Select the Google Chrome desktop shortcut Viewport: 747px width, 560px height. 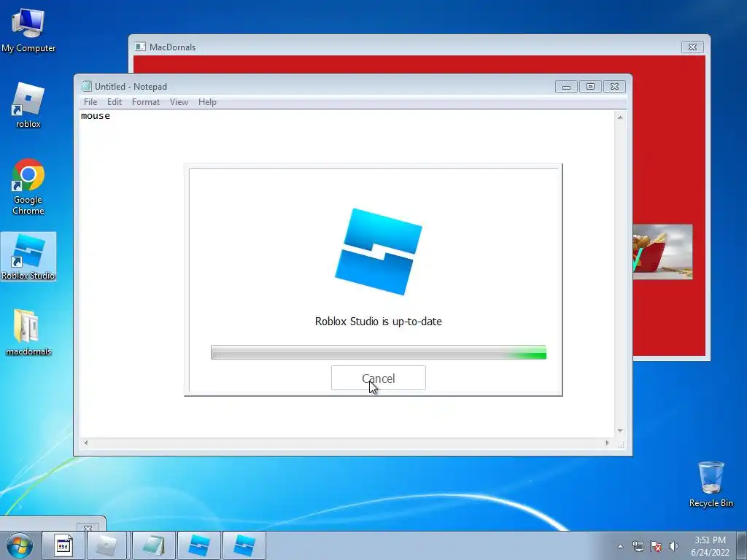click(28, 187)
